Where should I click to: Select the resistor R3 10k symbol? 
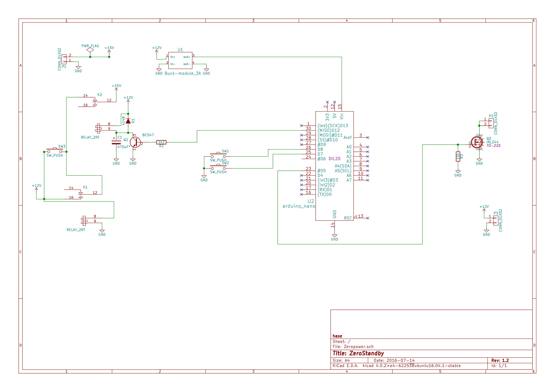[x=458, y=157]
